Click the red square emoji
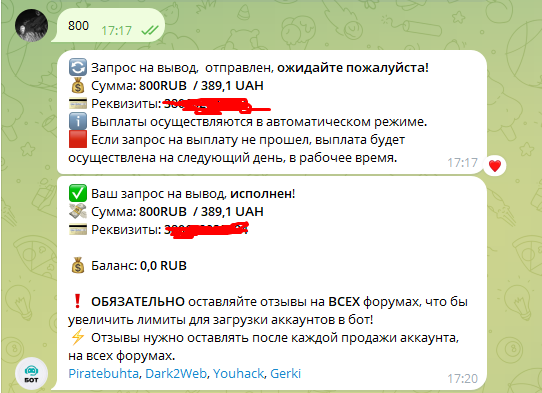This screenshot has width=542, height=393. click(77, 139)
